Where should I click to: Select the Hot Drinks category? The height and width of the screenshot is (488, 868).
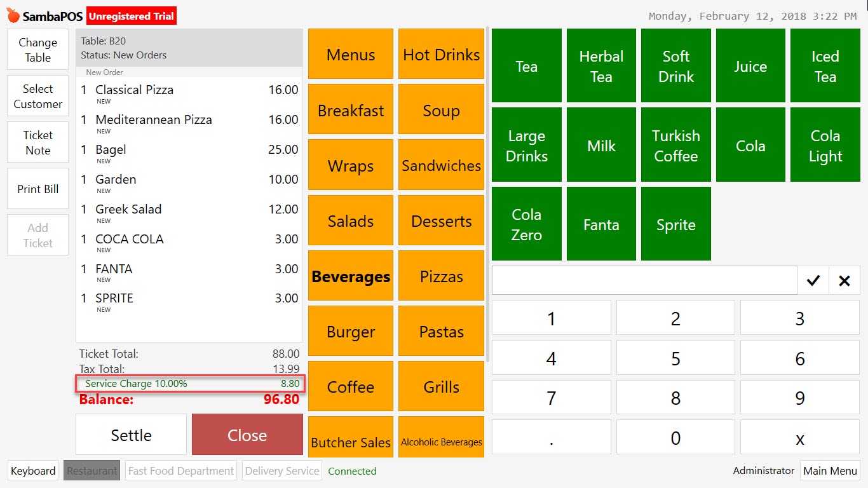click(x=441, y=55)
